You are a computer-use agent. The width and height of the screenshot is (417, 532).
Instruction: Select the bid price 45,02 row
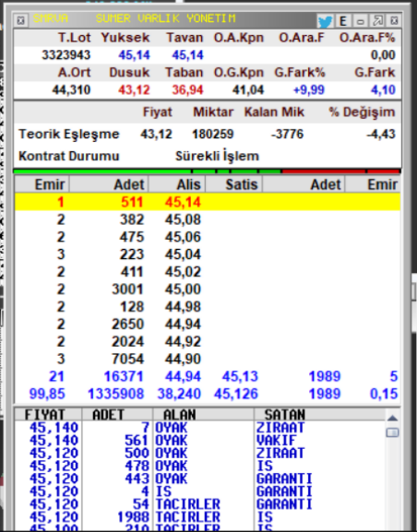click(x=208, y=272)
